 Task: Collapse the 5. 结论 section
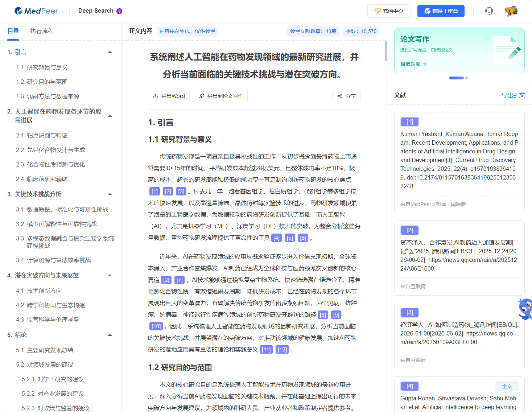pyautogui.click(x=110, y=335)
